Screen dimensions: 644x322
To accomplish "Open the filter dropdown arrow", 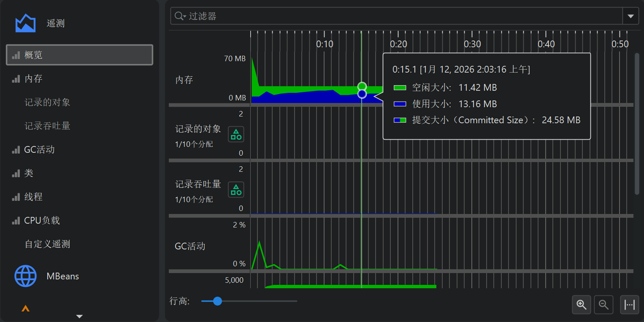I will pos(630,16).
